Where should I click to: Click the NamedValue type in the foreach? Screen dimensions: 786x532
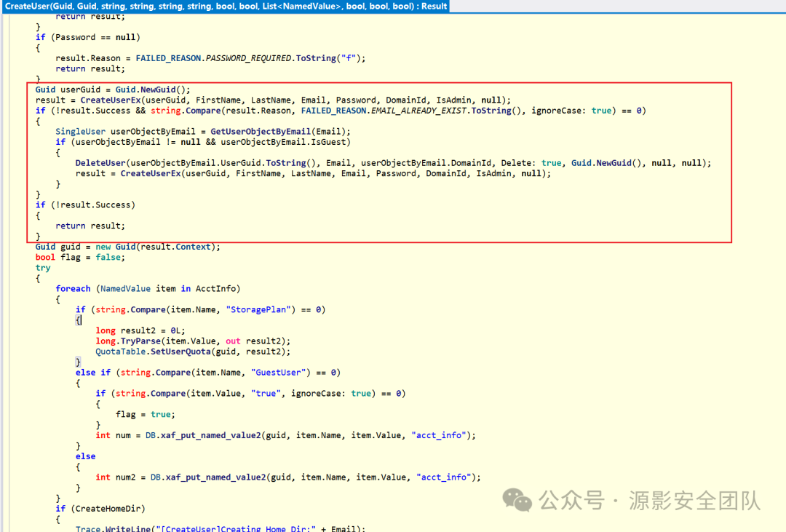point(125,289)
